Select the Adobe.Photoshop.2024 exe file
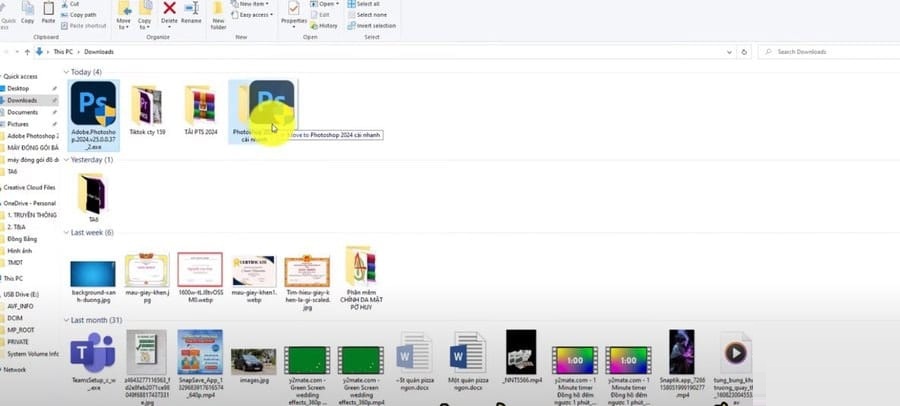Screen dimensions: 900x406 click(94, 115)
